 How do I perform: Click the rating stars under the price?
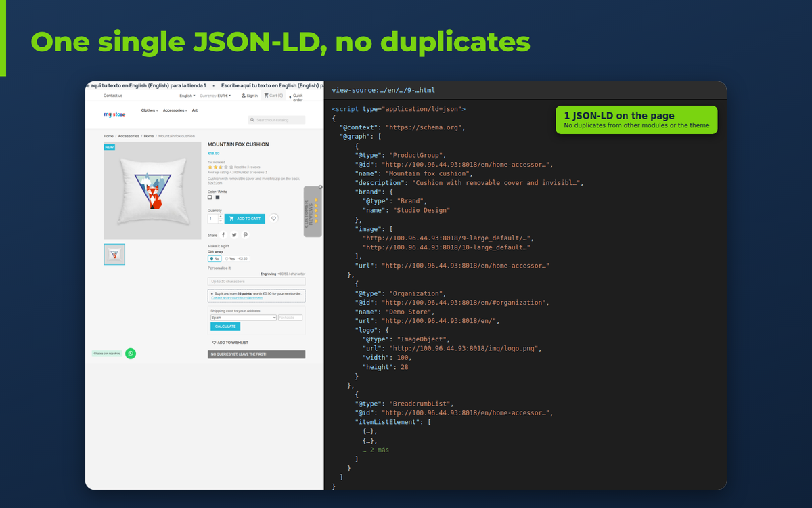click(x=221, y=167)
